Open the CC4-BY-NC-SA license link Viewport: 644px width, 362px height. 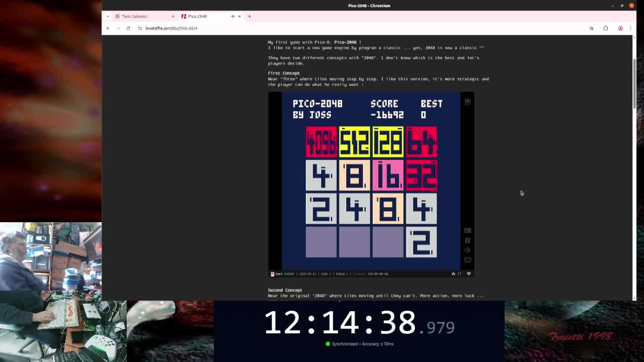pos(378,274)
